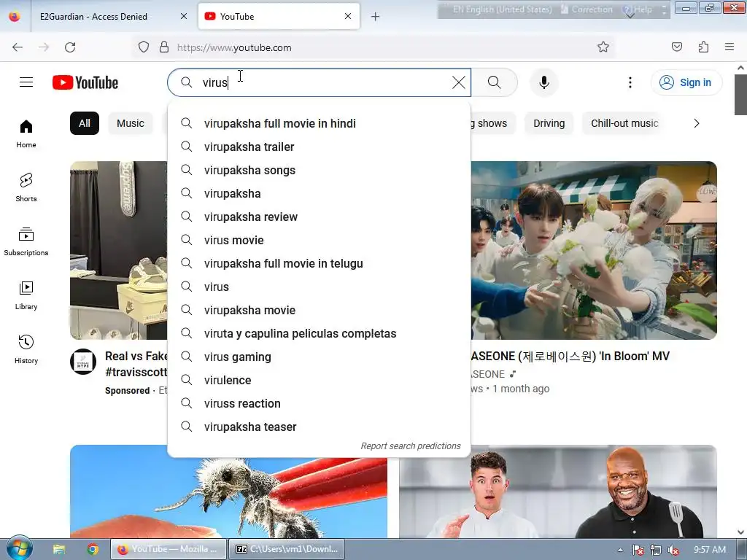Choose suggestion virupaksha movie
The width and height of the screenshot is (747, 560).
[320, 310]
